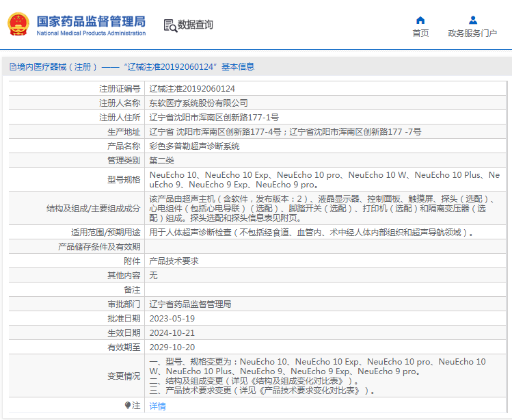This screenshot has width=512, height=420.
Task: Click the bulb icon beside 注
Action: coord(128,405)
